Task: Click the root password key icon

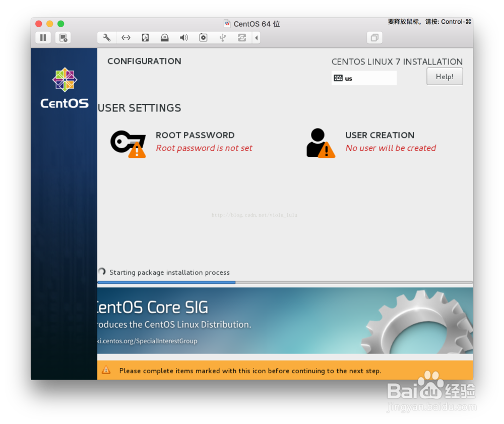Action: click(x=128, y=144)
